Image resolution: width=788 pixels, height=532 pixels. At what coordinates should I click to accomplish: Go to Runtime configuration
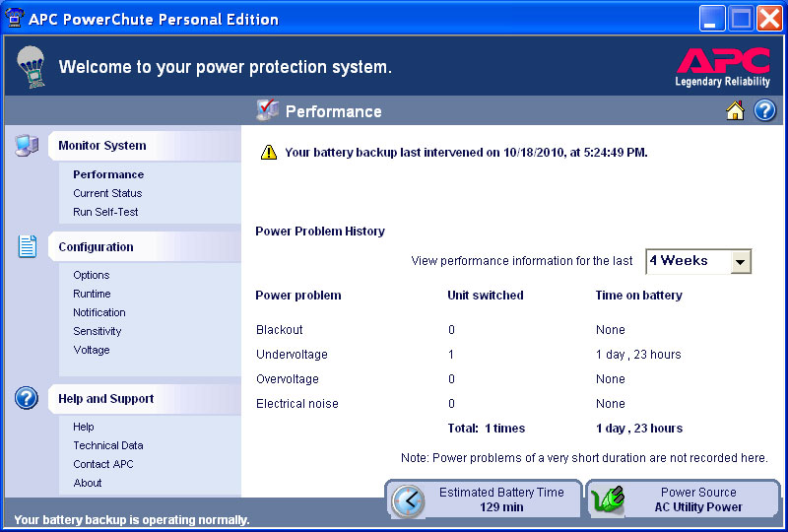(92, 294)
